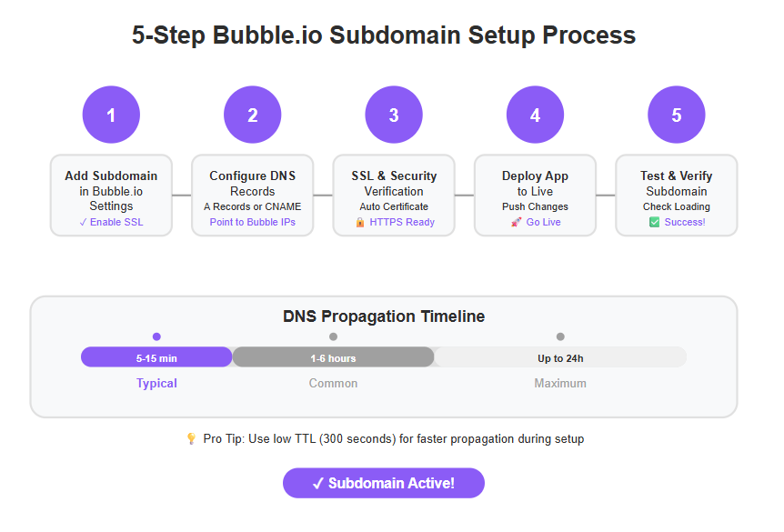Open the Configure DNS Records card
The width and height of the screenshot is (784, 532).
pos(253,195)
